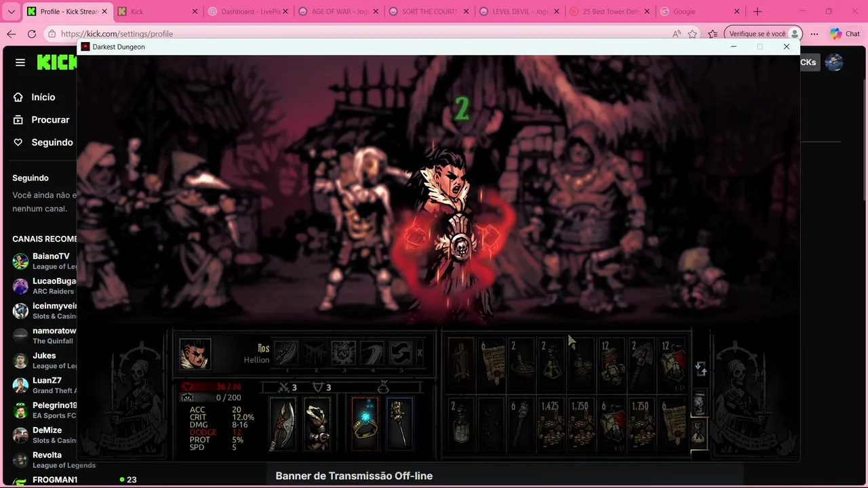Click the shield stat icon showing 3

[x=317, y=387]
